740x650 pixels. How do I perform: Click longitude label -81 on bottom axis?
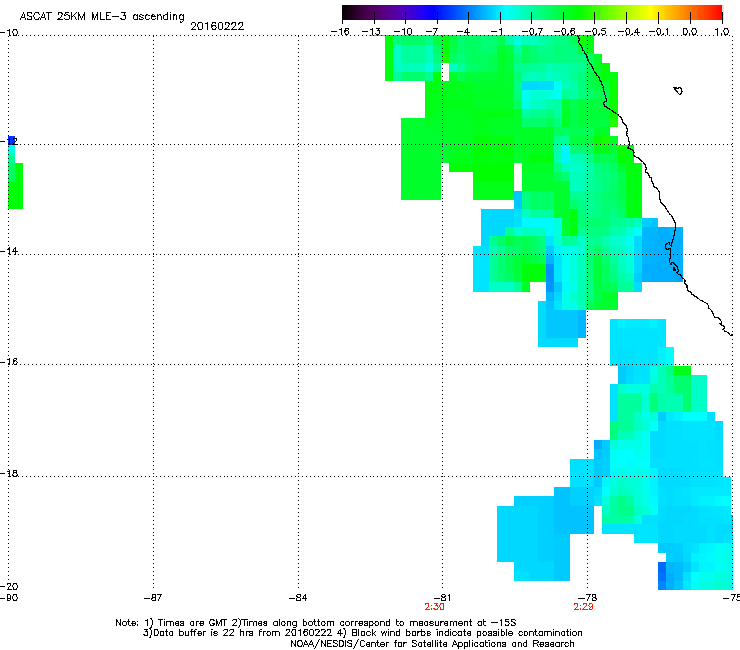click(x=442, y=598)
